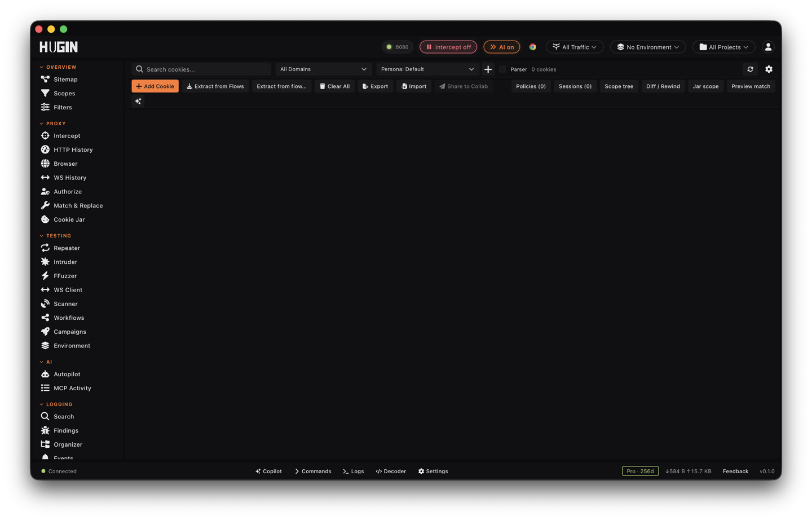Click the Add Cookie button
Viewport: 812px width, 520px height.
click(155, 86)
